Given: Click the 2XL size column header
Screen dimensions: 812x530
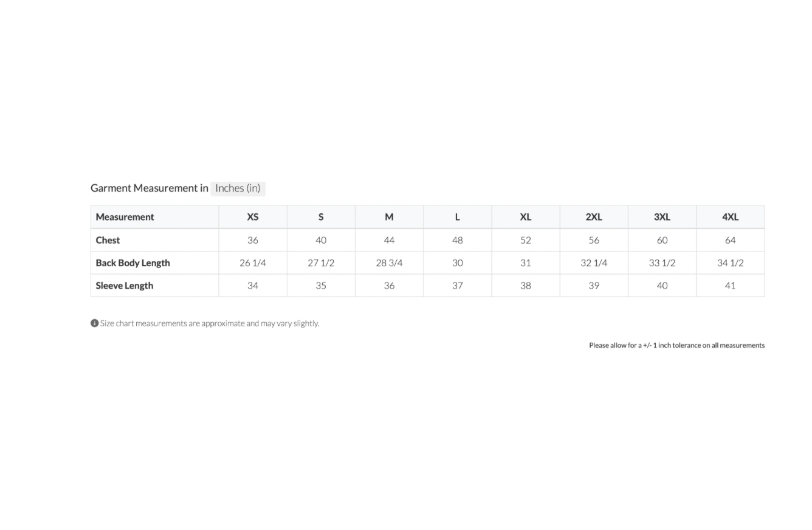Looking at the screenshot, I should [x=594, y=217].
